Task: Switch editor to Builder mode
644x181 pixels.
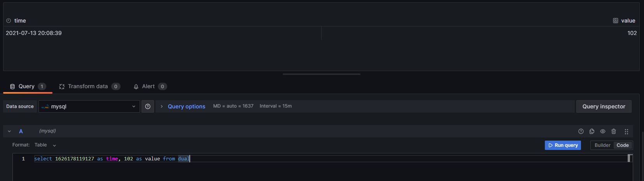Action: pyautogui.click(x=602, y=145)
